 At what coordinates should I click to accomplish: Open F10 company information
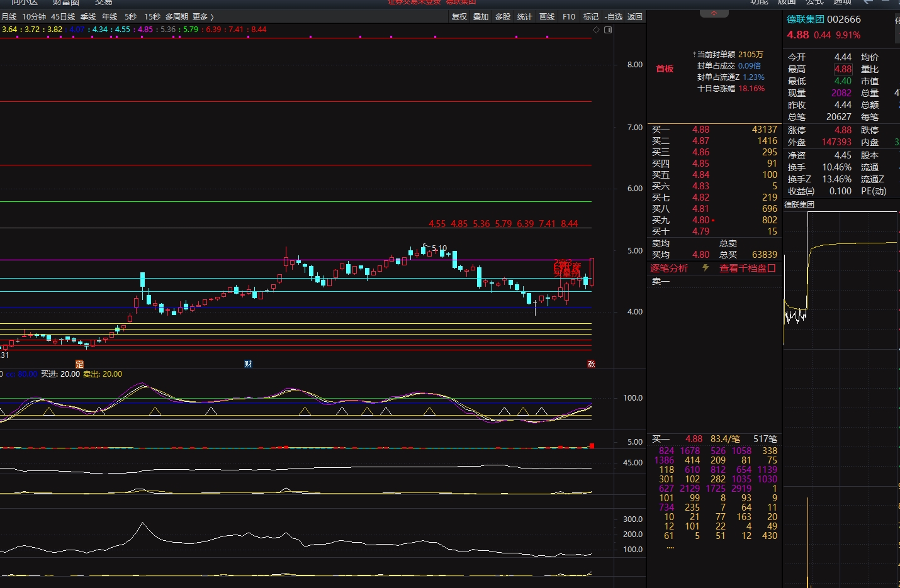(569, 17)
